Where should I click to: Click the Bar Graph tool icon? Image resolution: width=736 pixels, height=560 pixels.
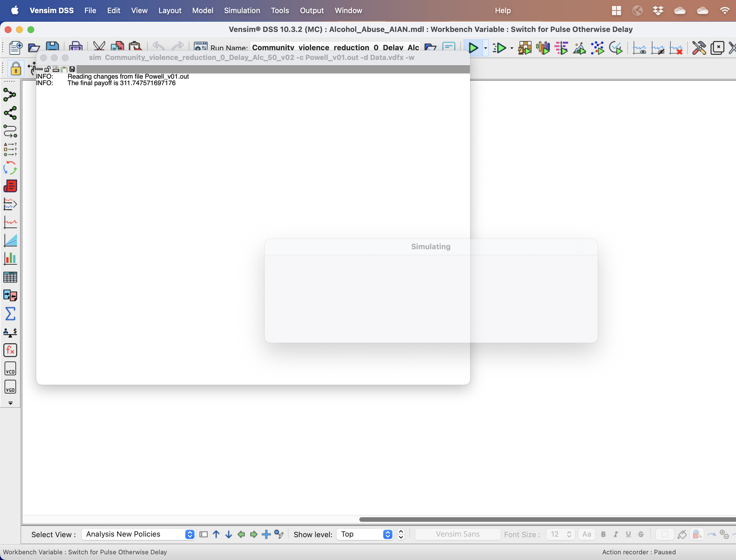[x=10, y=259]
